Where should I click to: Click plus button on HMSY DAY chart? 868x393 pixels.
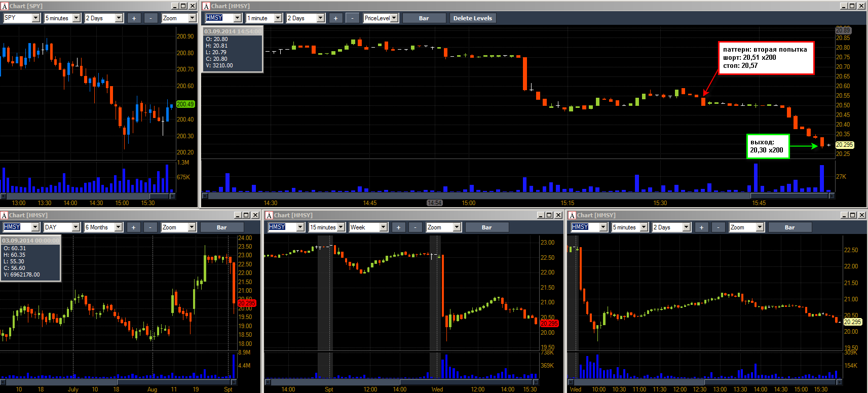click(x=133, y=227)
